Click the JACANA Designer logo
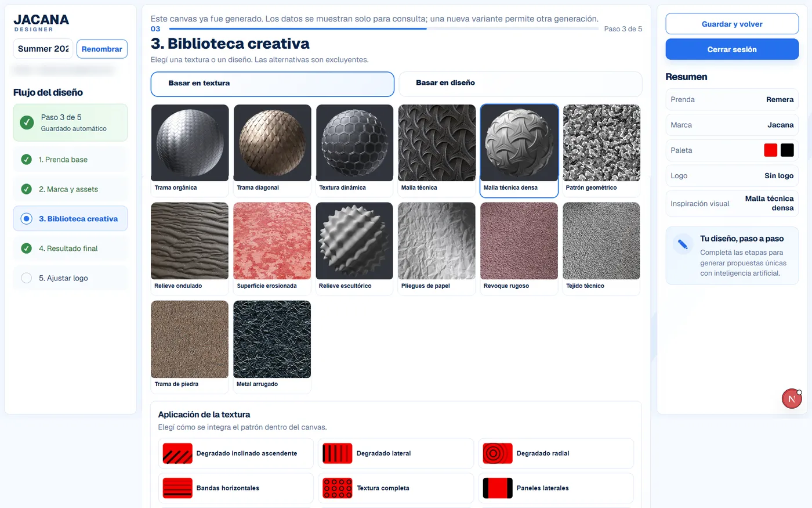Screen dimensions: 812x508 click(41, 23)
